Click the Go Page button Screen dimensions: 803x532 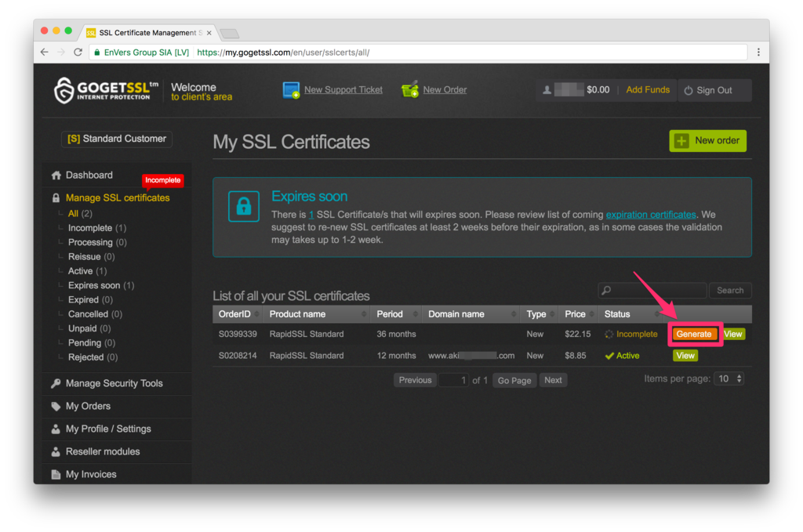514,380
